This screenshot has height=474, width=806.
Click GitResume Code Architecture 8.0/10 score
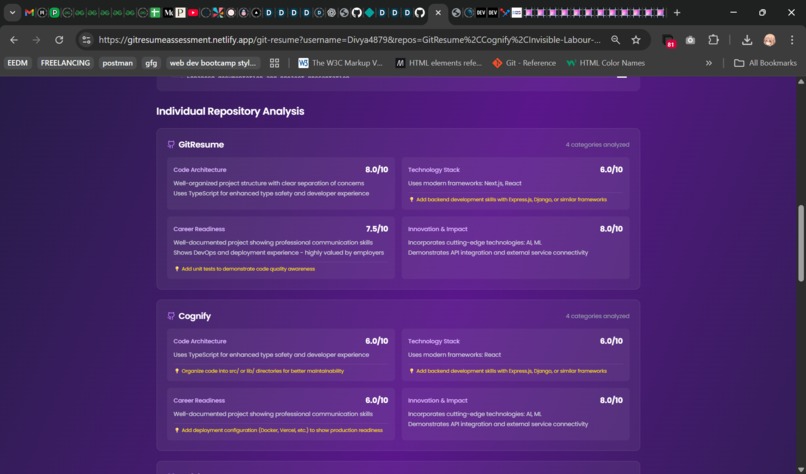(x=376, y=169)
